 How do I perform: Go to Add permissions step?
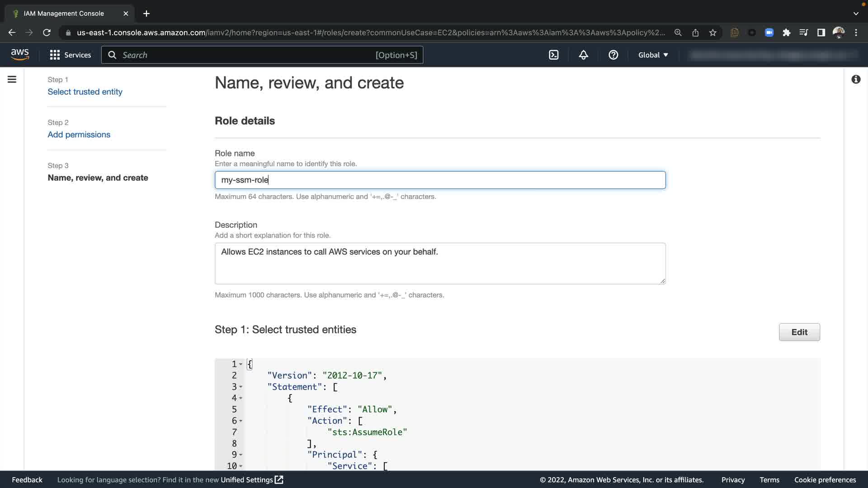point(79,135)
